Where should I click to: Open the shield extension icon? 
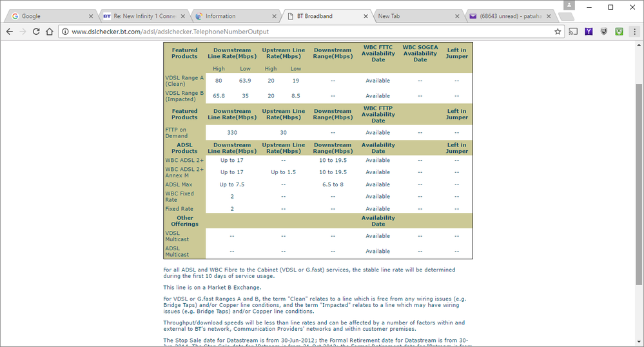point(604,32)
